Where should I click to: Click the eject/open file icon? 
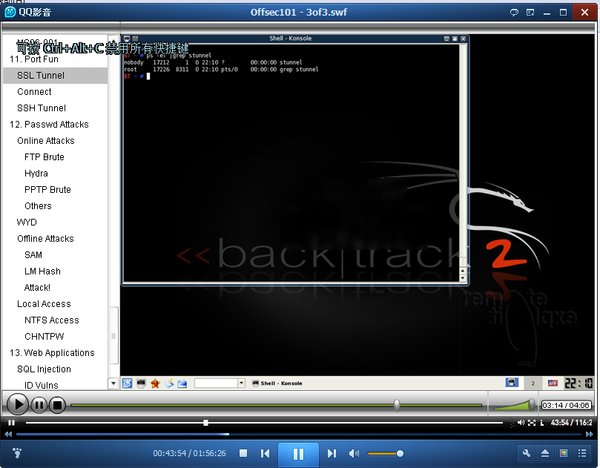[x=545, y=453]
